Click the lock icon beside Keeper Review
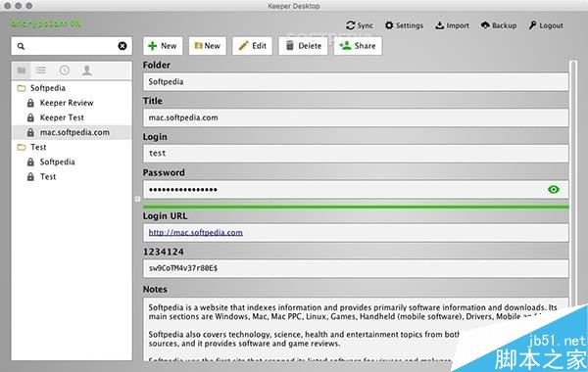This screenshot has width=588, height=372. coord(30,103)
